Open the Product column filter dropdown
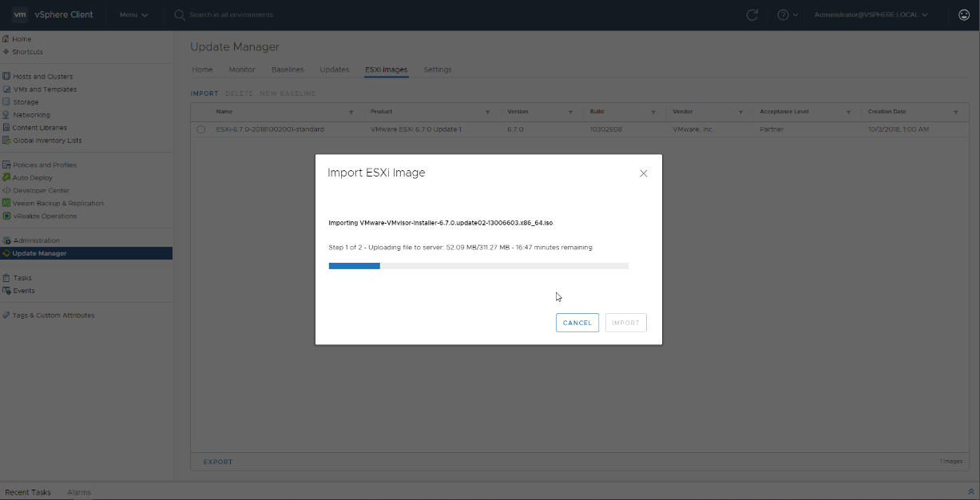Viewport: 980px width, 500px height. click(488, 113)
